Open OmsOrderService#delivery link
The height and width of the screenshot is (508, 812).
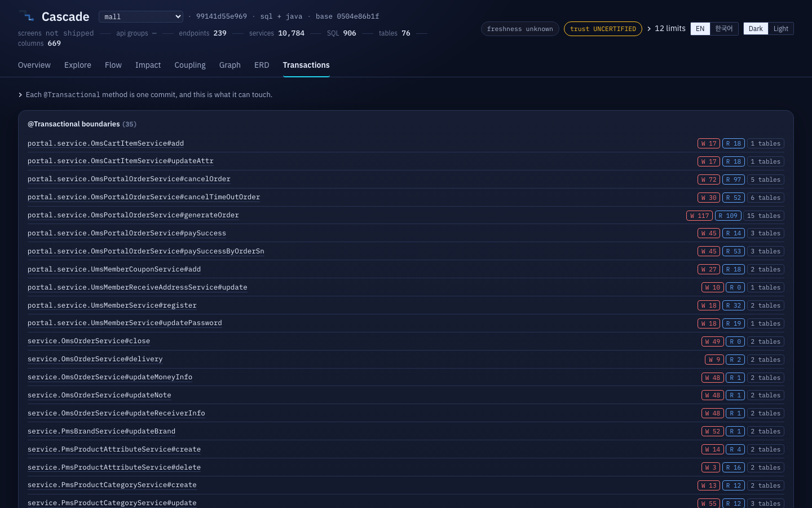point(95,359)
